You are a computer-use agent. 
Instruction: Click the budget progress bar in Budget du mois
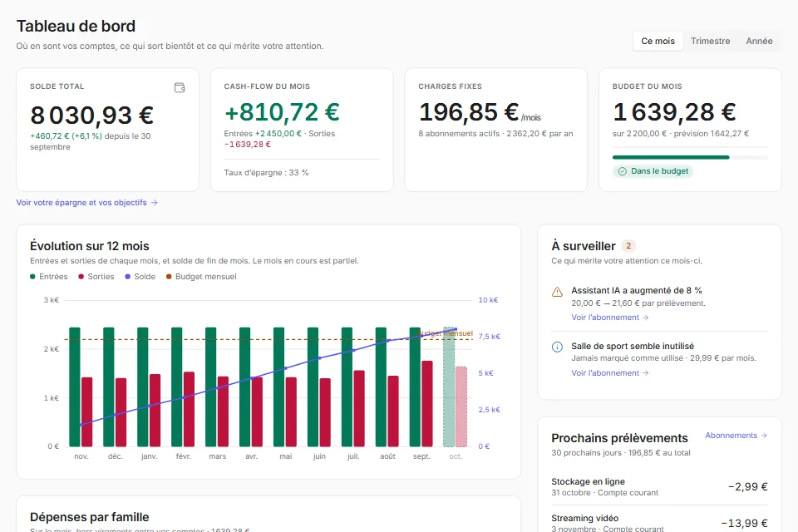[690, 157]
